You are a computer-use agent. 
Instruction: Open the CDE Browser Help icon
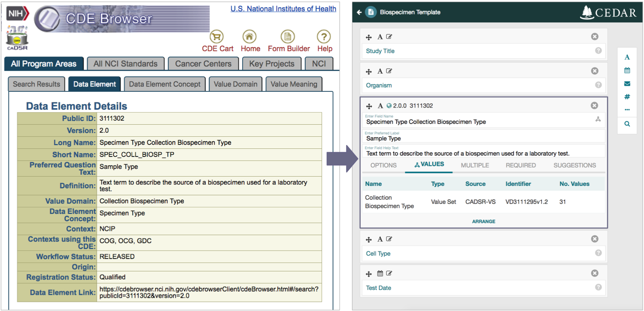(324, 37)
